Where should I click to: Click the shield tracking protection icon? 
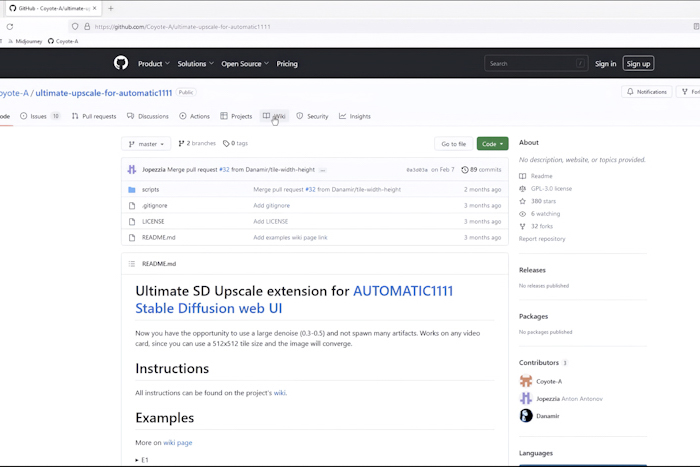click(75, 27)
